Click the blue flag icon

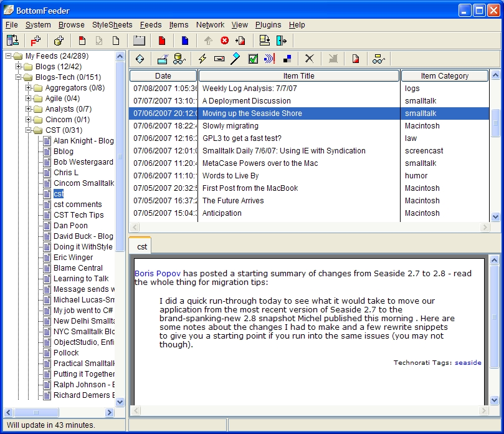click(x=235, y=59)
